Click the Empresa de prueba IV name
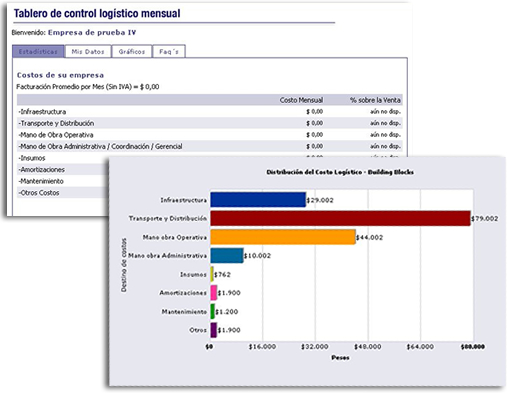Viewport: 507px width, 393px height. point(92,32)
